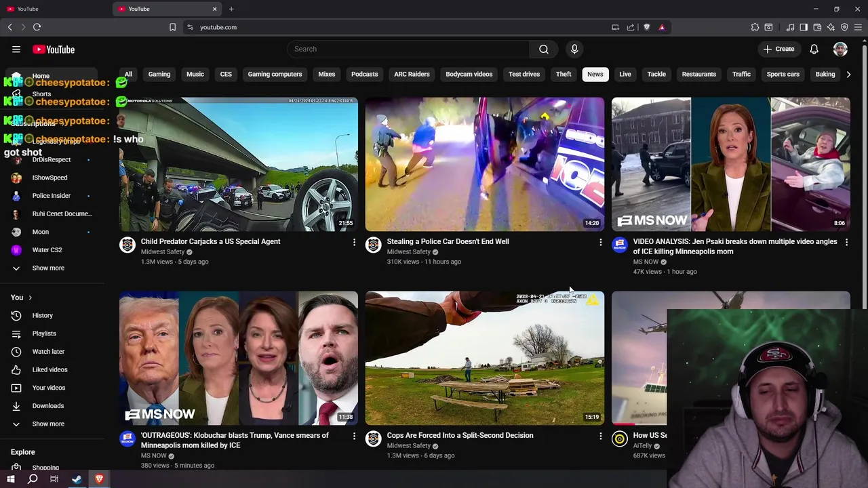Open the Child Predator Carjacks video thumbnail
The image size is (868, 488).
tap(239, 164)
